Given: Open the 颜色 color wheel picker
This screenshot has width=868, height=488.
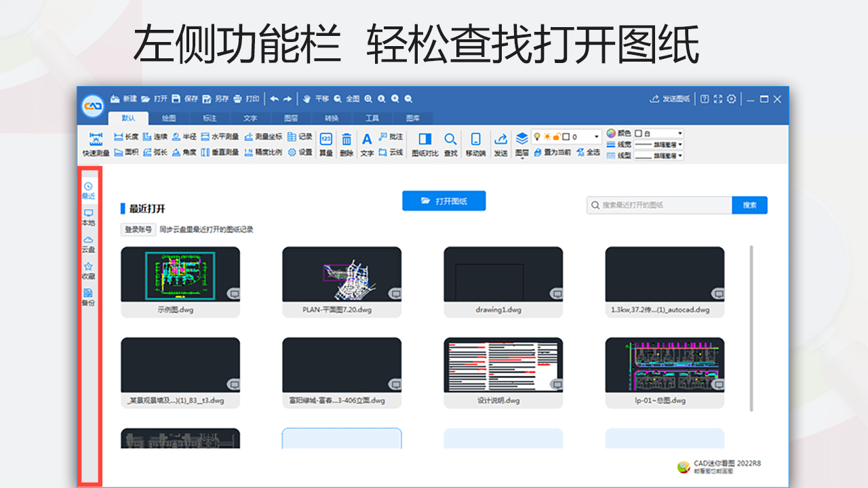Looking at the screenshot, I should 611,134.
